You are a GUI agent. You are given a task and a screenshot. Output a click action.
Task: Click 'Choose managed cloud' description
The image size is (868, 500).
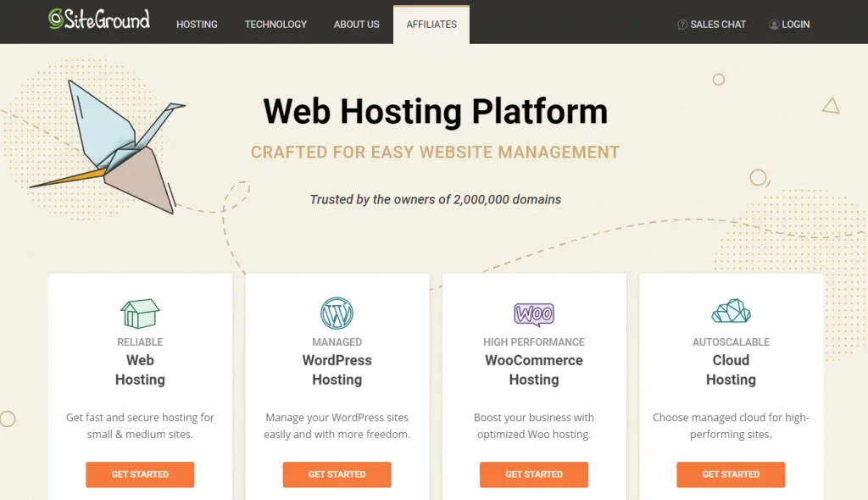tap(731, 425)
